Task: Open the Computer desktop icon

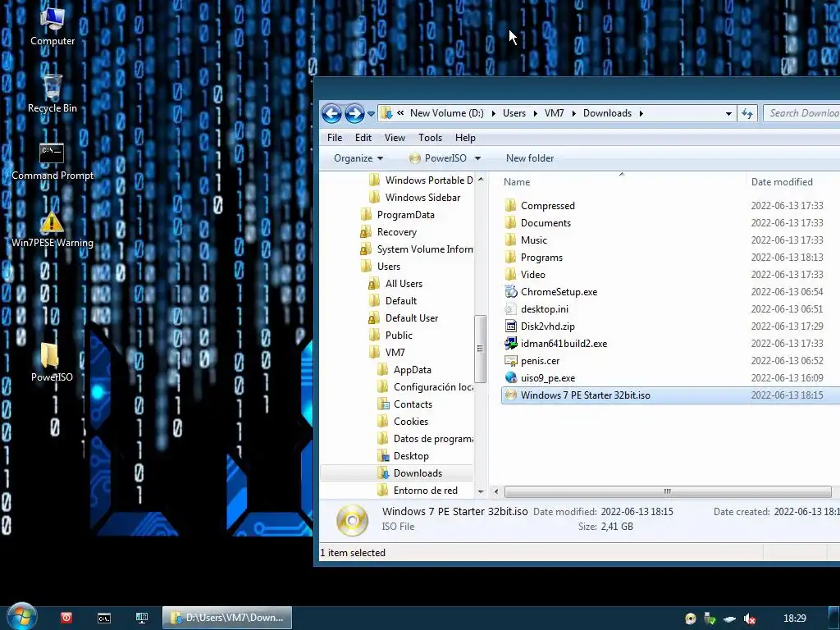Action: coord(52,27)
